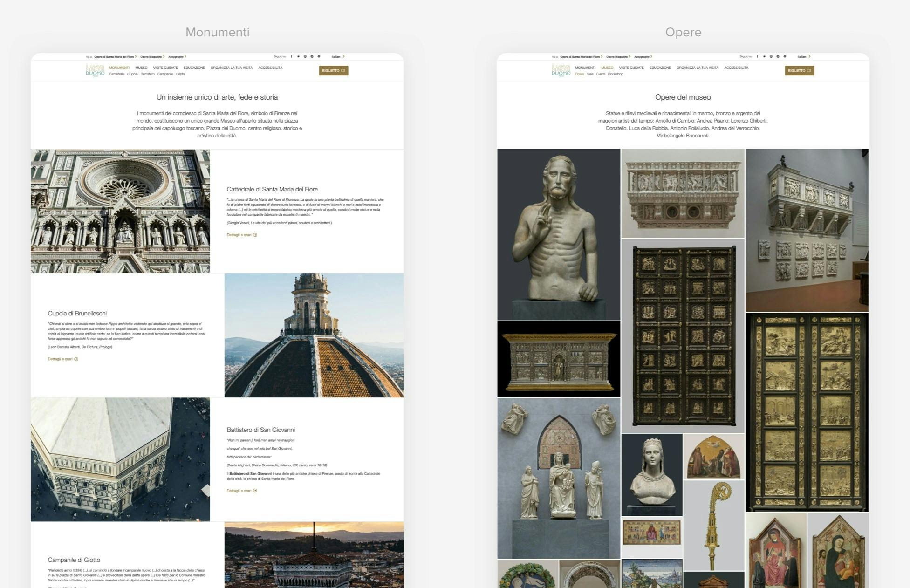Open EDUCAZIONE menu on the Opere page
Screen dimensions: 910x588
click(660, 68)
